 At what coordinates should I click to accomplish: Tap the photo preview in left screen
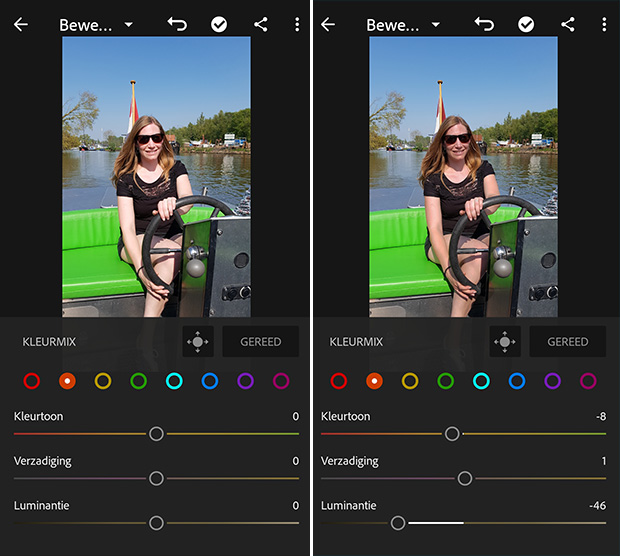[x=156, y=177]
